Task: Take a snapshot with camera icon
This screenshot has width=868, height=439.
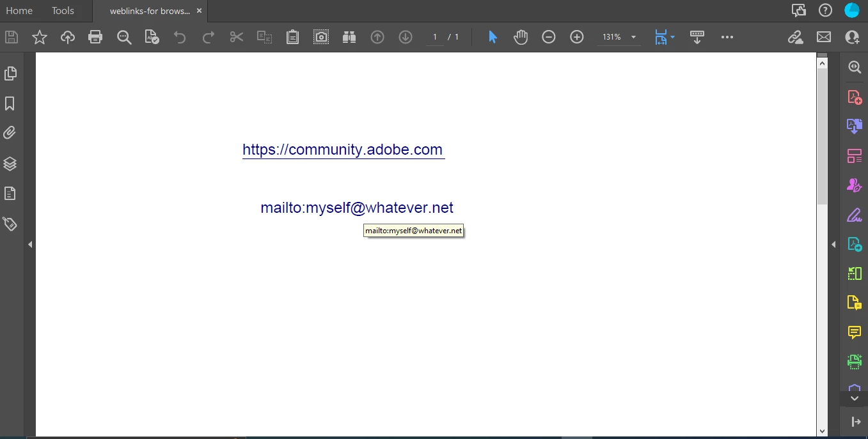Action: point(321,37)
